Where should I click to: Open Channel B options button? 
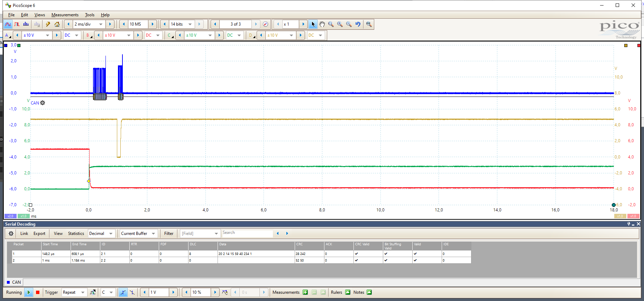[x=89, y=35]
